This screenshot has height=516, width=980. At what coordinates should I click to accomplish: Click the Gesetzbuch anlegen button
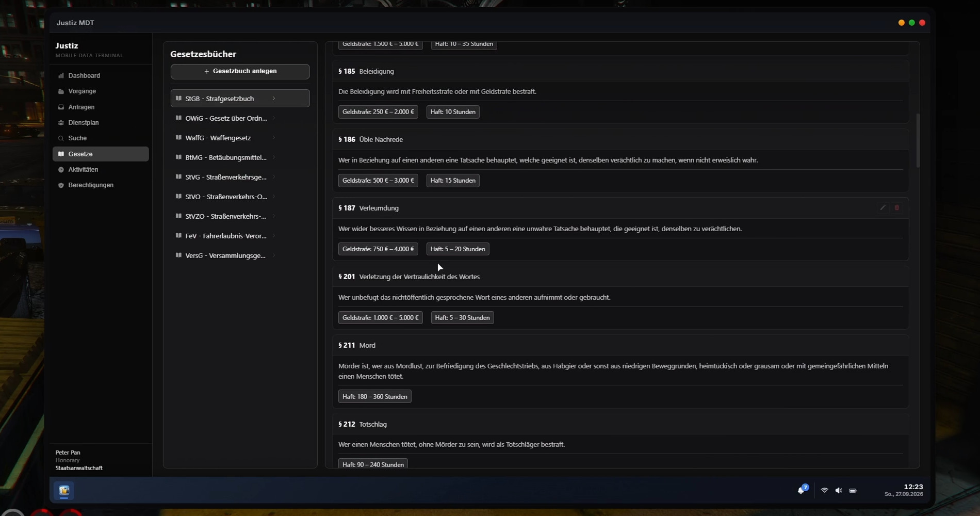(240, 71)
